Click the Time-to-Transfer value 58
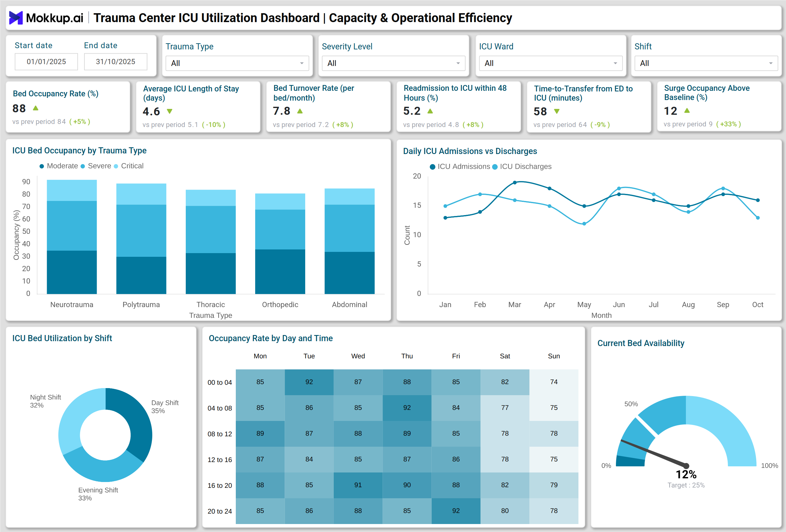Image resolution: width=786 pixels, height=532 pixels. pos(540,112)
